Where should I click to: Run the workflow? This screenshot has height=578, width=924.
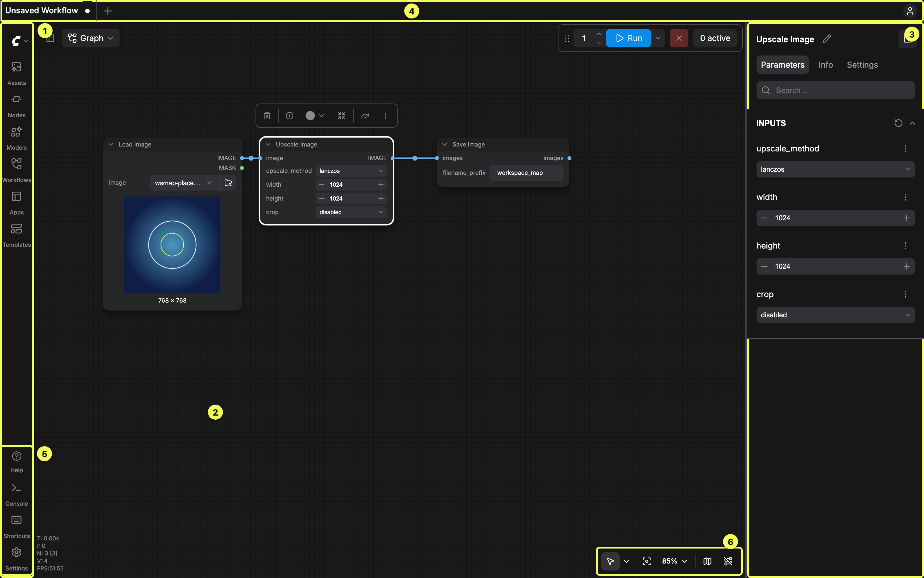(629, 38)
